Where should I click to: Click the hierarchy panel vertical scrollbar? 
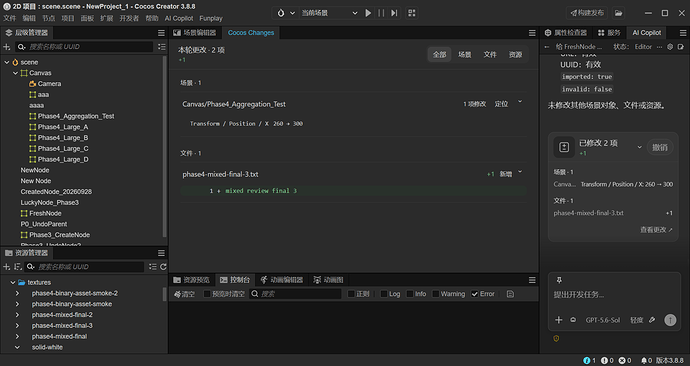[165, 147]
